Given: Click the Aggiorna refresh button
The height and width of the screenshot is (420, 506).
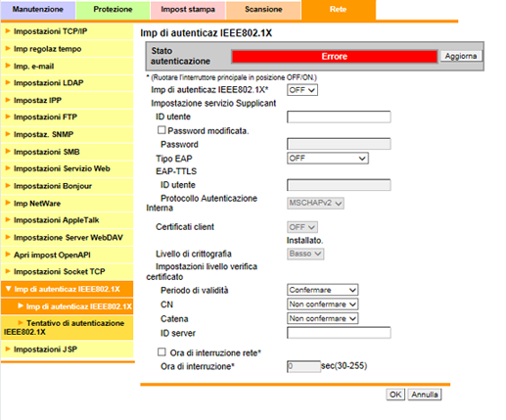Looking at the screenshot, I should (461, 56).
